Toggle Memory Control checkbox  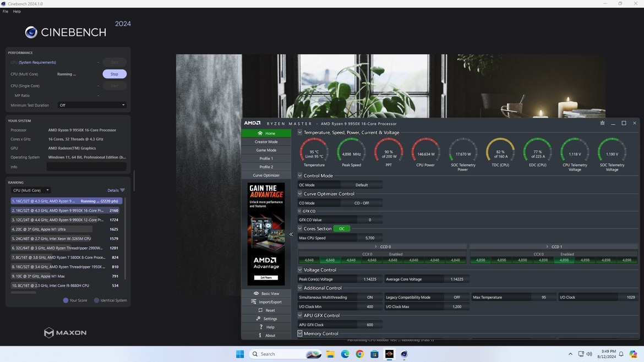point(300,334)
